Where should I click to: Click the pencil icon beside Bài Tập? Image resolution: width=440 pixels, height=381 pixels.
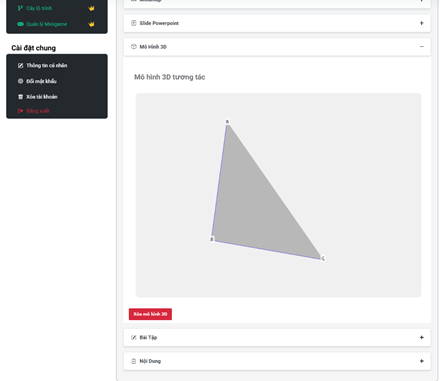pyautogui.click(x=134, y=337)
